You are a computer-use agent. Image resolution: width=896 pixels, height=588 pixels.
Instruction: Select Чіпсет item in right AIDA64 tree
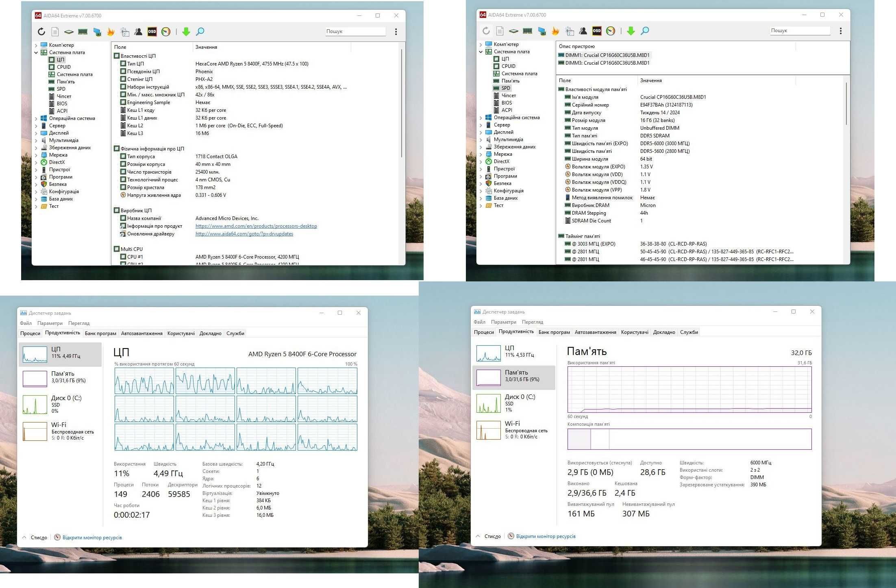click(x=509, y=96)
